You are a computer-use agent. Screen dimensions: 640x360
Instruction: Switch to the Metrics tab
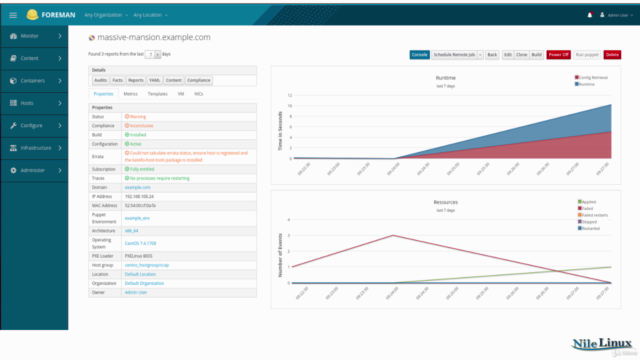click(131, 94)
